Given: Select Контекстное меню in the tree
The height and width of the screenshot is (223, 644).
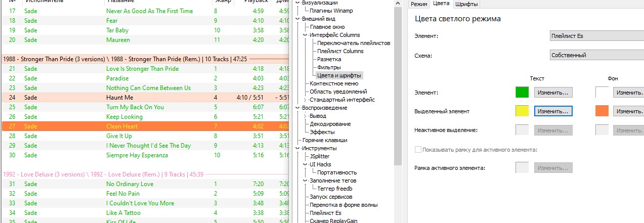Looking at the screenshot, I should tap(334, 83).
